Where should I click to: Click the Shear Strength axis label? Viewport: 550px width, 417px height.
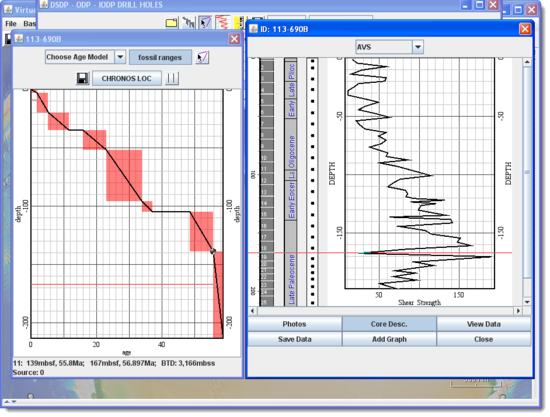pos(420,302)
